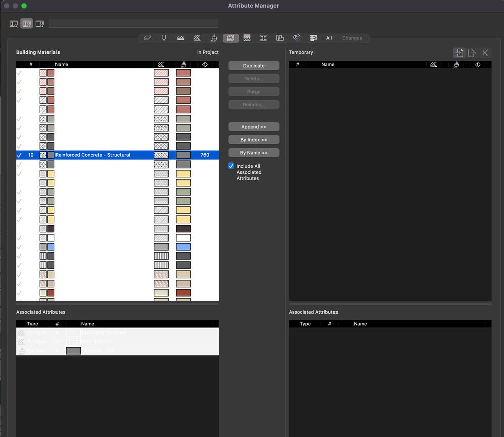Click Type header in right Associated Attributes
The image size is (504, 437).
click(x=305, y=324)
